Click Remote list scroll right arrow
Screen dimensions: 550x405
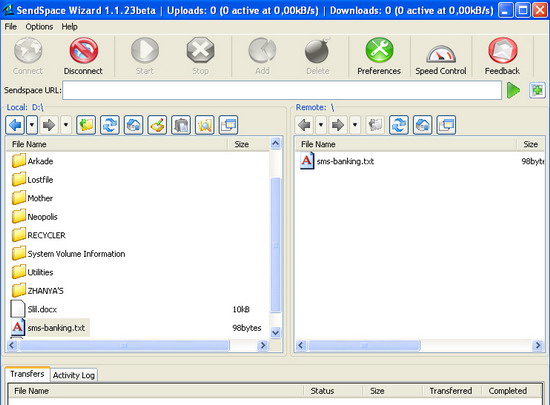coord(537,345)
